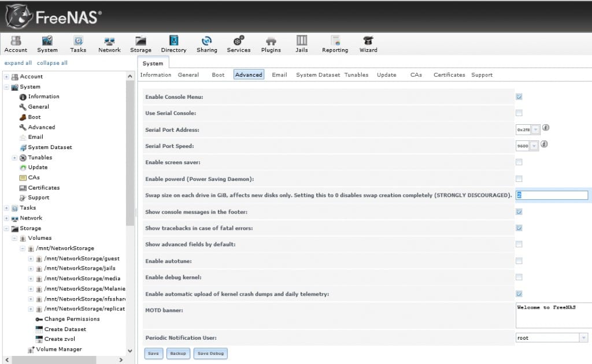Screen dimensions: 592x364
Task: Open the Network toolbar icon
Action: click(109, 44)
